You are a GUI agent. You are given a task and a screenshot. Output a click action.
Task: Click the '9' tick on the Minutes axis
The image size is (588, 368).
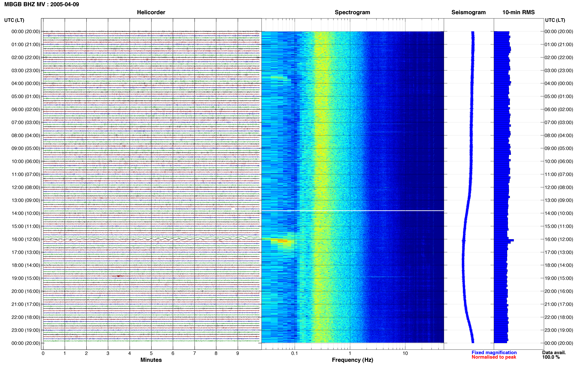(238, 353)
